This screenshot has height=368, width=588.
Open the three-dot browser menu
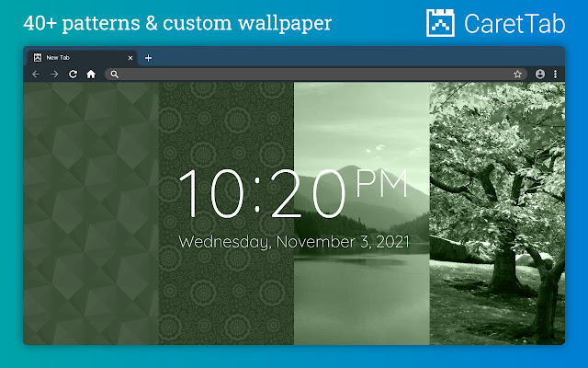tap(555, 74)
